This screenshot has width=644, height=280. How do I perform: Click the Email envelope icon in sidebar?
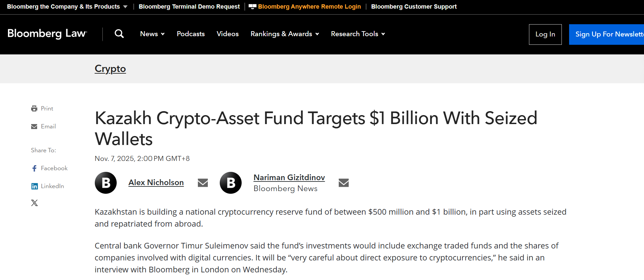[34, 126]
